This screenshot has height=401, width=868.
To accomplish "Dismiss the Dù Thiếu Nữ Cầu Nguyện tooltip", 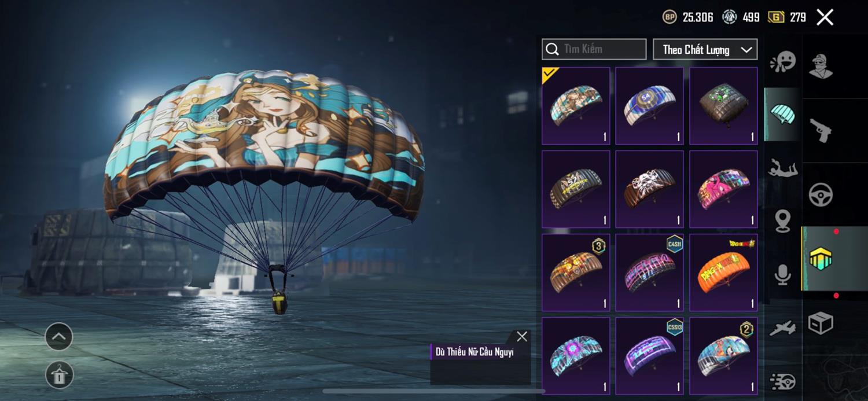I will [x=522, y=337].
